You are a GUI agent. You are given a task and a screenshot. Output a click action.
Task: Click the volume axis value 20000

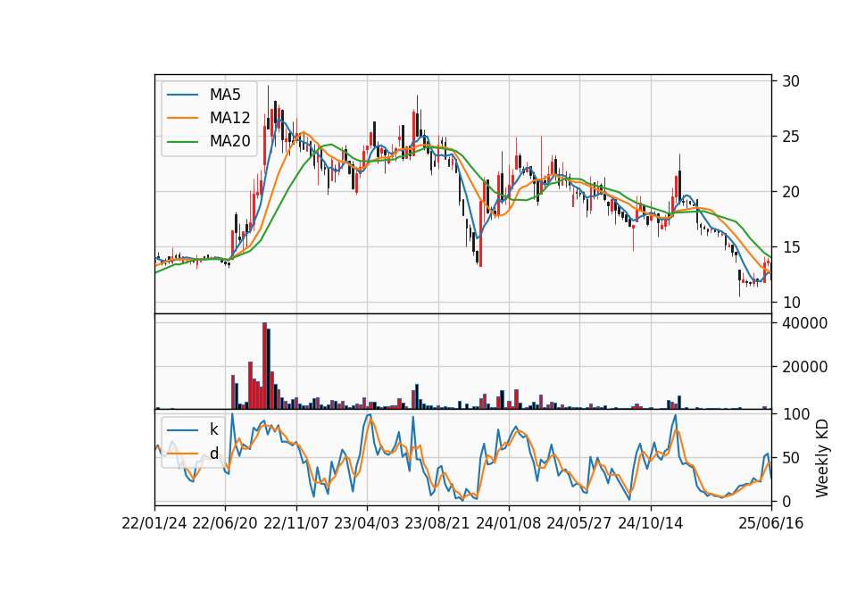pos(804,367)
